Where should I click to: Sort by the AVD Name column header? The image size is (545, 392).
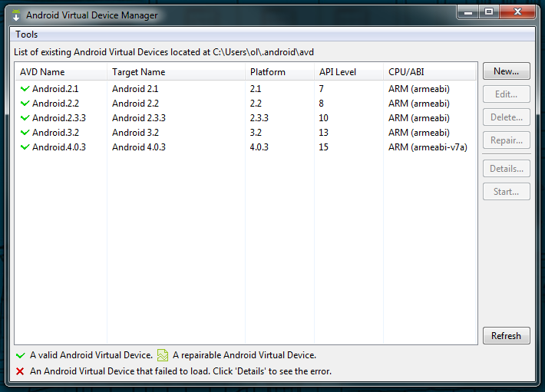click(61, 72)
